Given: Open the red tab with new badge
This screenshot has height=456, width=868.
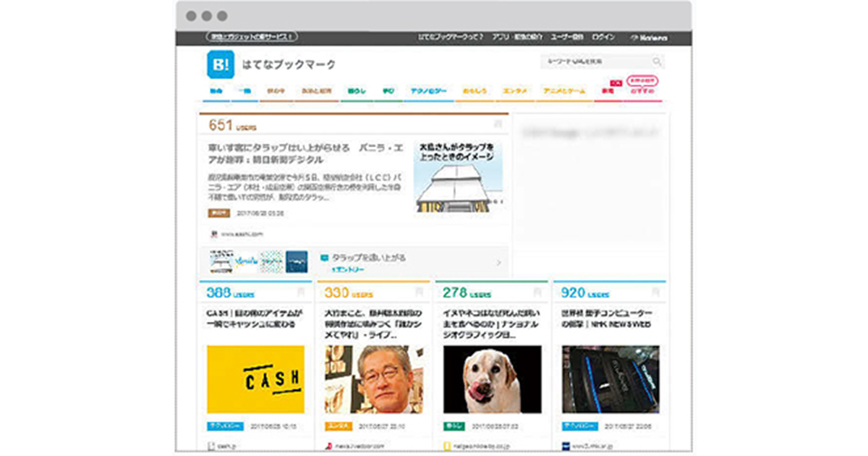Looking at the screenshot, I should (x=608, y=90).
